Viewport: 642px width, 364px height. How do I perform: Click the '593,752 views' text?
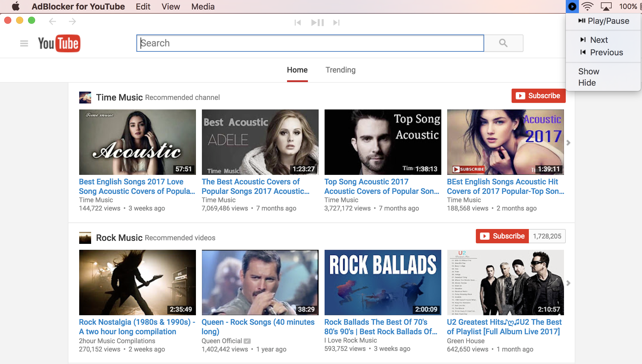[x=345, y=349]
